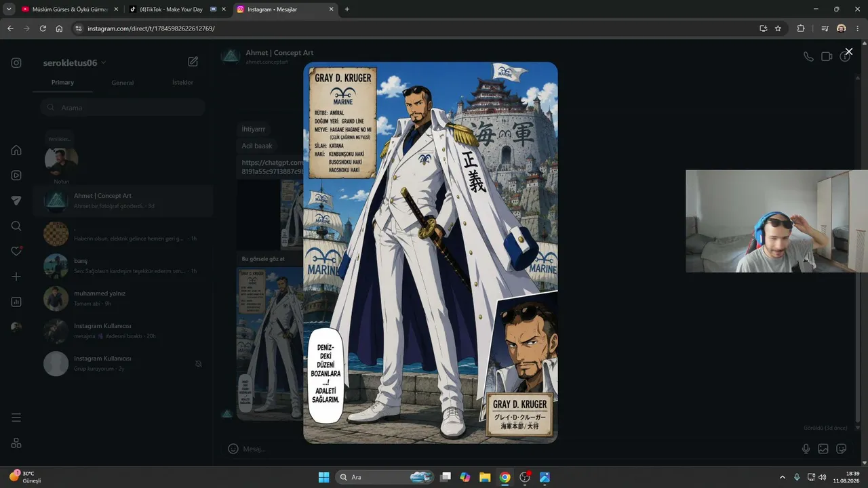This screenshot has height=488, width=868.
Task: Close the TikTok browser tab
Action: (x=224, y=9)
